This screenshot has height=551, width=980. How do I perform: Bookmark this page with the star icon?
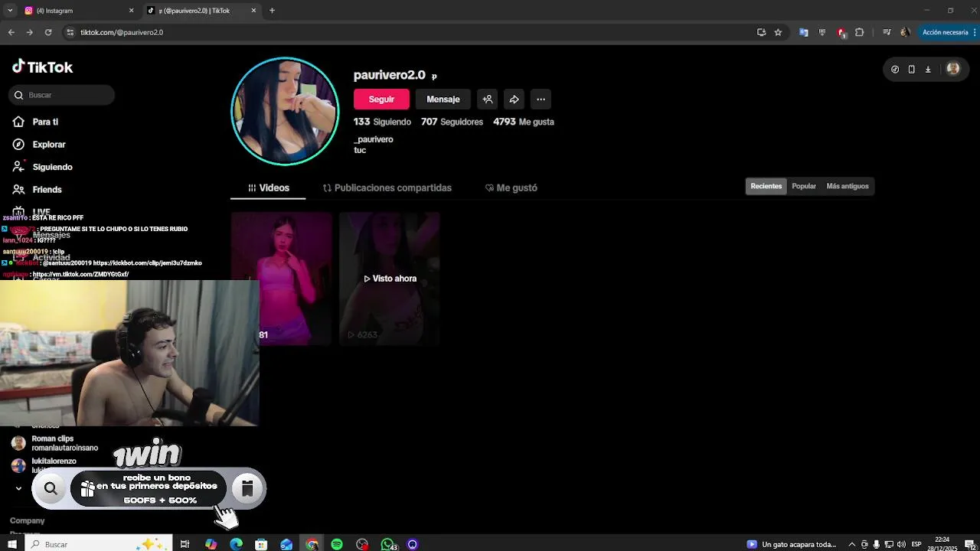(x=778, y=32)
